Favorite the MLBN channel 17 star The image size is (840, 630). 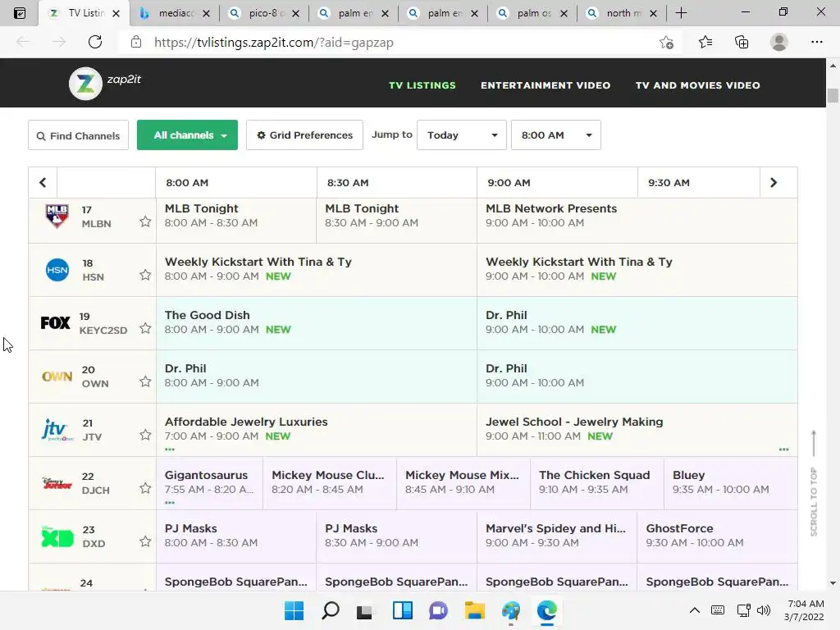click(145, 221)
